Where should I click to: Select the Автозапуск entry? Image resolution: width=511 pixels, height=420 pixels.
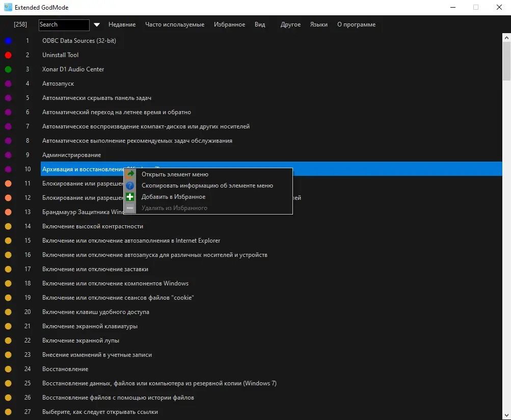pos(58,84)
